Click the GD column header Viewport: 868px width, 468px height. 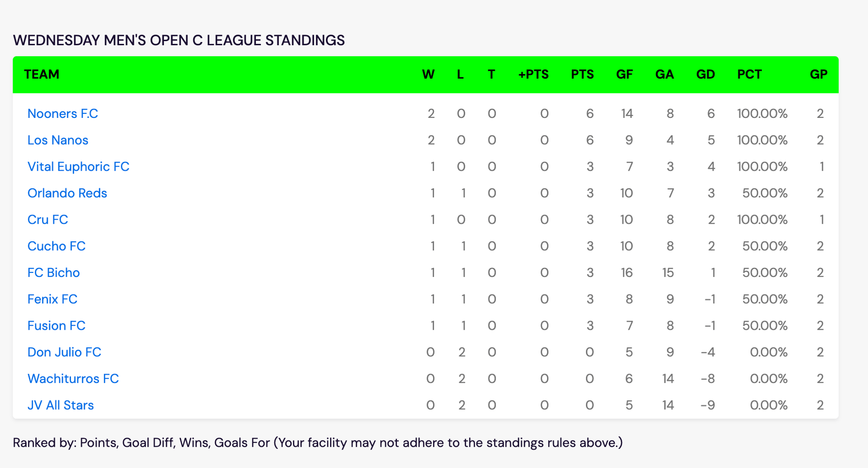click(706, 74)
